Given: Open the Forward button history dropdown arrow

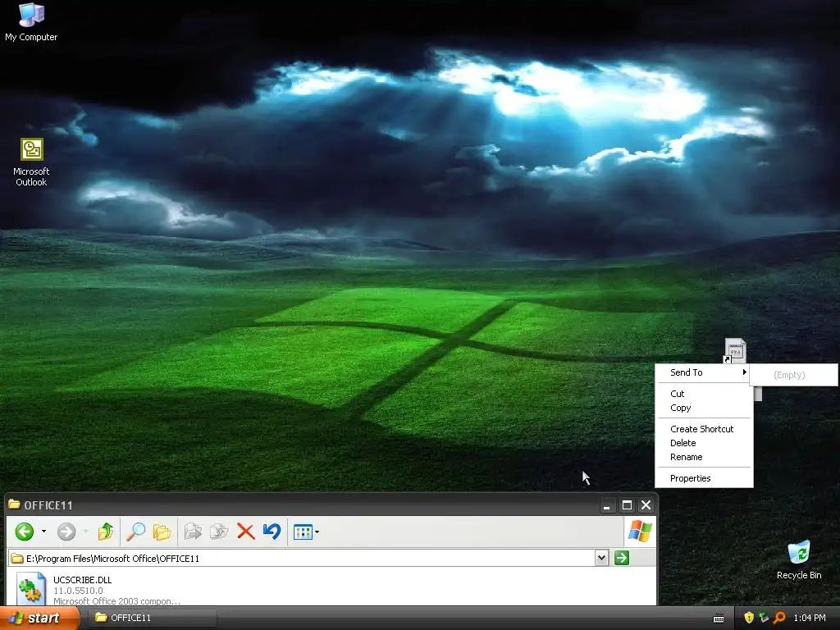Looking at the screenshot, I should click(85, 532).
